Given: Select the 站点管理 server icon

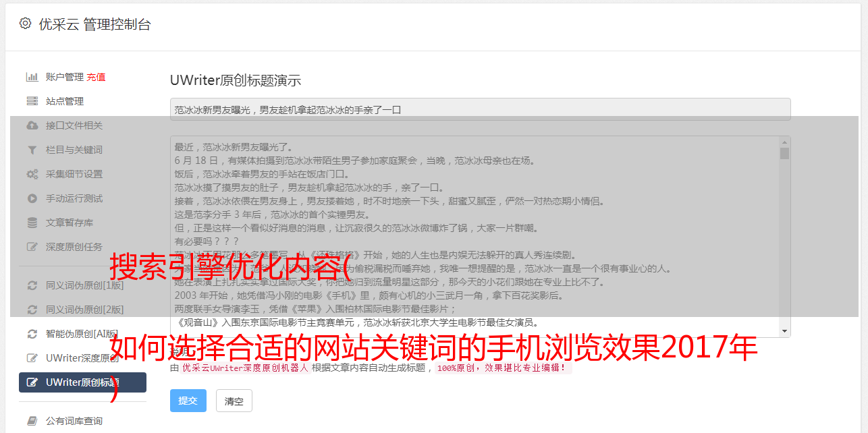Looking at the screenshot, I should click(32, 101).
